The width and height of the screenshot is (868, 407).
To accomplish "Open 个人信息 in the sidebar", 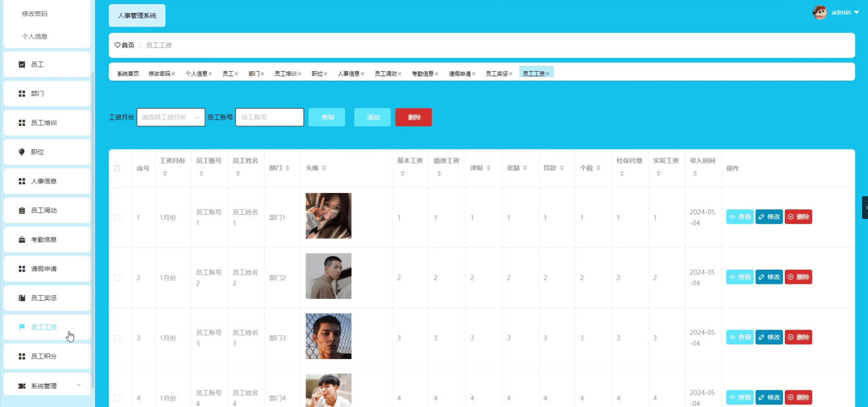I will (35, 36).
